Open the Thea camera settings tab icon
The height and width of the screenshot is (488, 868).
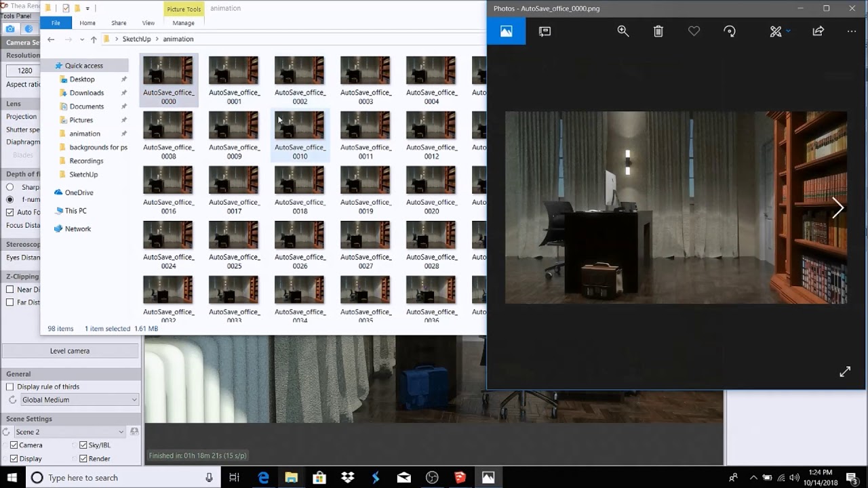coord(10,28)
